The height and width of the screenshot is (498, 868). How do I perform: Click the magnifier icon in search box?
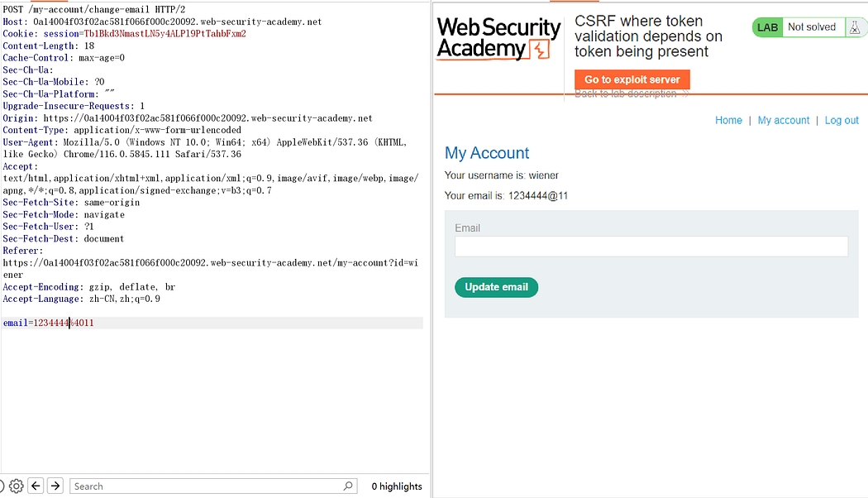pyautogui.click(x=348, y=486)
